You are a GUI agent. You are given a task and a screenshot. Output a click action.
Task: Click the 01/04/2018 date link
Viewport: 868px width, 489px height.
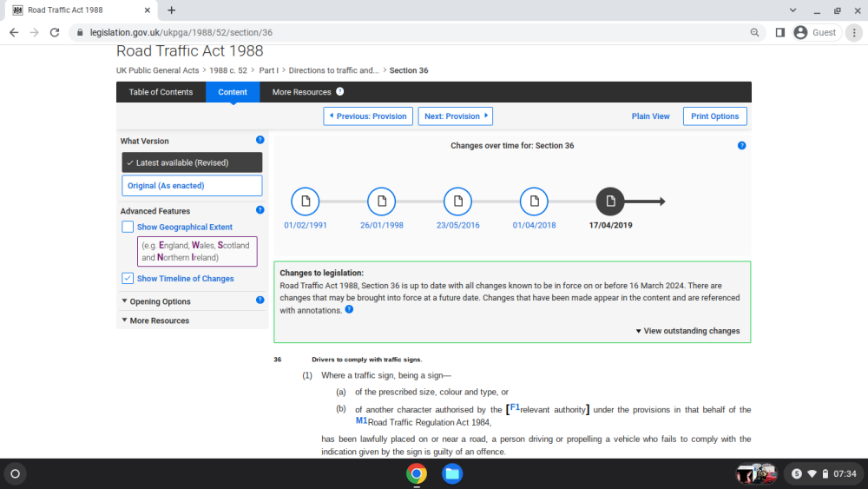534,226
